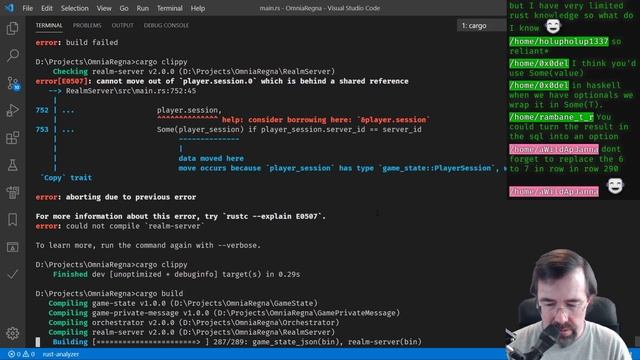Click 'error: could not compile realm-server' line

click(x=120, y=226)
